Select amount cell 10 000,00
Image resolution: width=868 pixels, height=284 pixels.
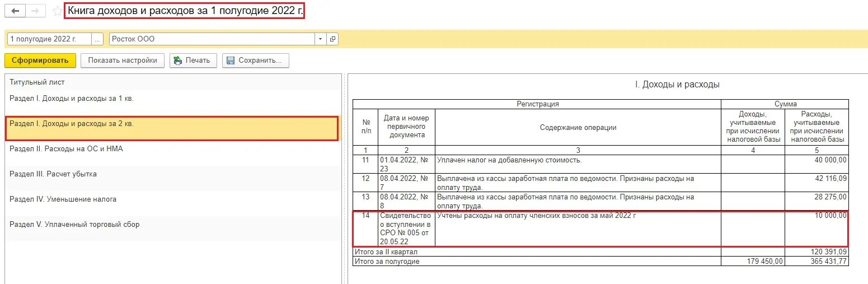pyautogui.click(x=817, y=229)
